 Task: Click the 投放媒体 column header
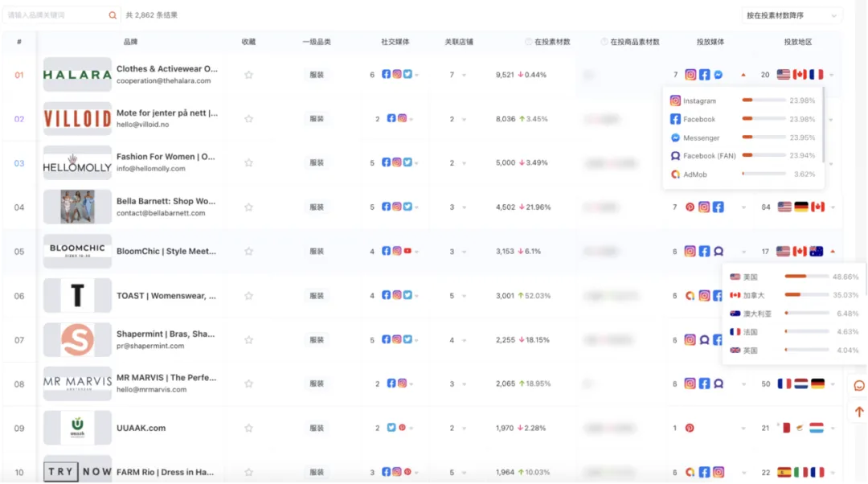710,42
